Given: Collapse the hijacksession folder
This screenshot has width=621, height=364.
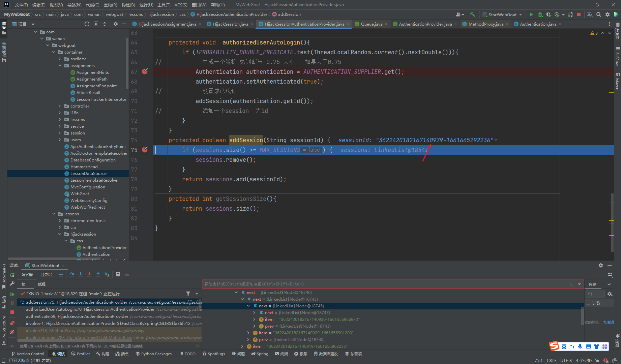Looking at the screenshot, I should 60,234.
